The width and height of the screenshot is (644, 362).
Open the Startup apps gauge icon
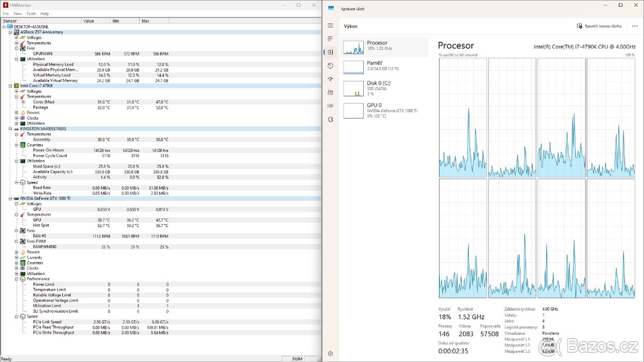[331, 79]
